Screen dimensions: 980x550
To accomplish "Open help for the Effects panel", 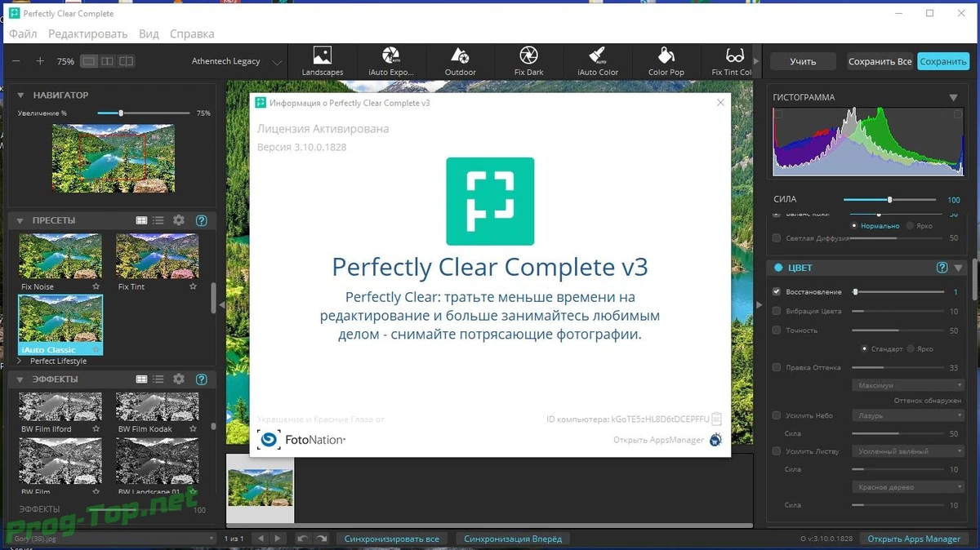I will pyautogui.click(x=202, y=379).
